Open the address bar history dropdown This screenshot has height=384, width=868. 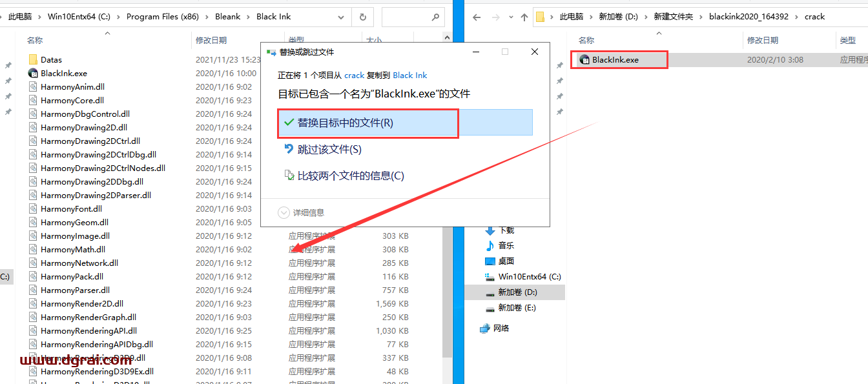pyautogui.click(x=342, y=16)
